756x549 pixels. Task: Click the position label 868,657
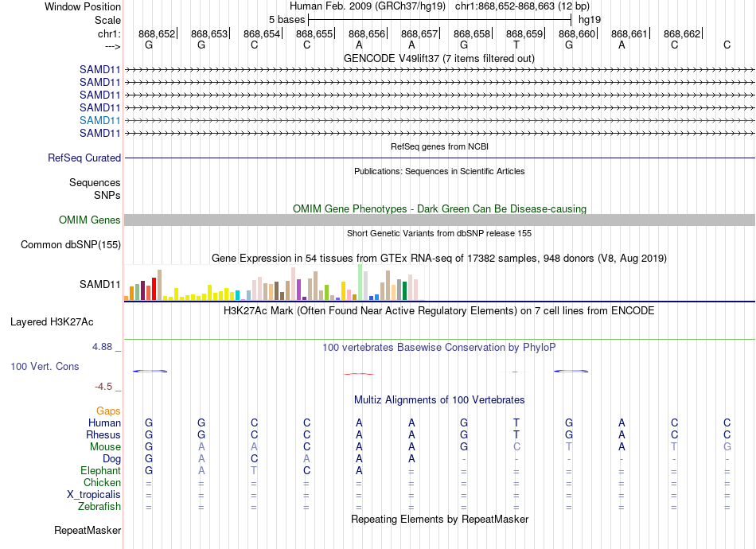click(x=419, y=33)
